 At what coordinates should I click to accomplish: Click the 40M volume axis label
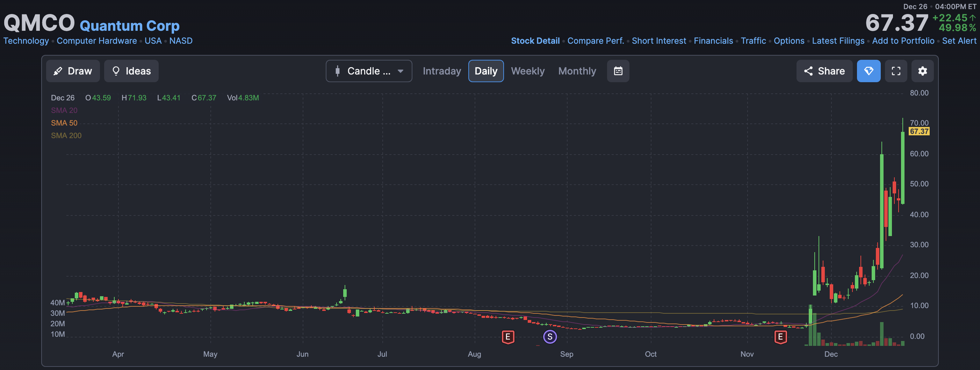57,303
